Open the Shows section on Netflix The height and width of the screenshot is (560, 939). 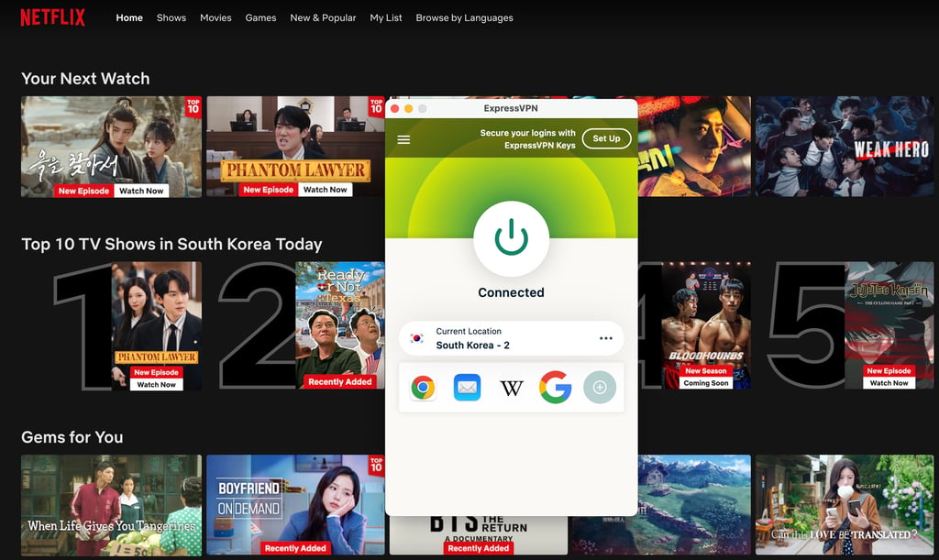coord(171,18)
